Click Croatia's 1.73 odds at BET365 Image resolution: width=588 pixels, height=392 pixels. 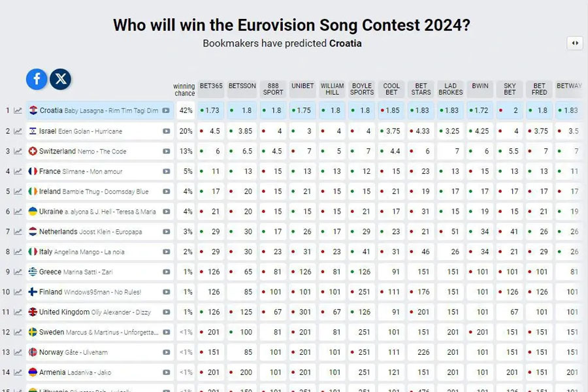(x=211, y=110)
